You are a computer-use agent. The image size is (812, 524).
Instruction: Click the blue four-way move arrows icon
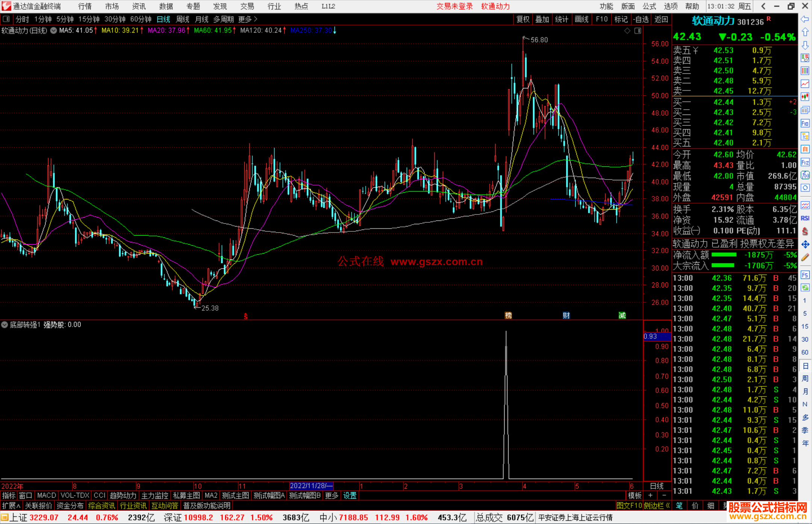[805, 245]
